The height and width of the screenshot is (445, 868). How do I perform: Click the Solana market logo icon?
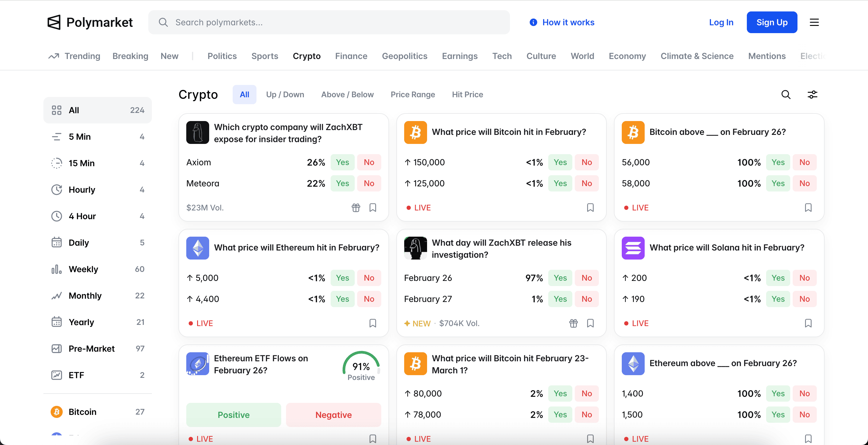[633, 248]
